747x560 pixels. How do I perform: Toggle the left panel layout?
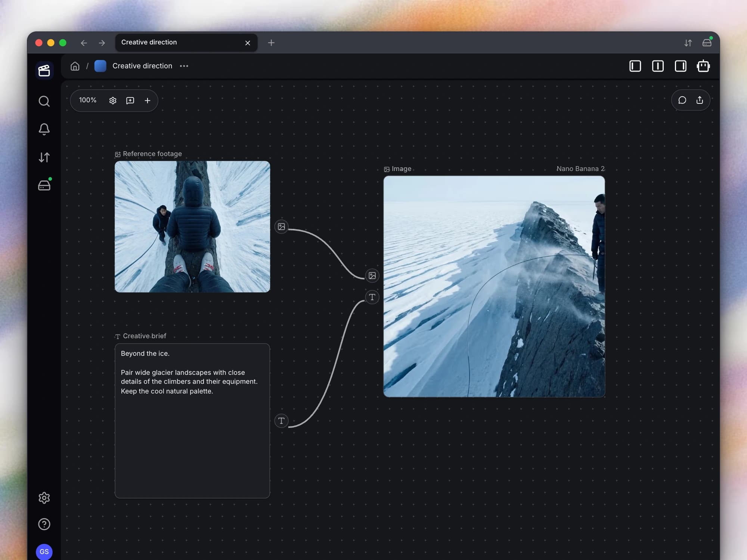635,66
